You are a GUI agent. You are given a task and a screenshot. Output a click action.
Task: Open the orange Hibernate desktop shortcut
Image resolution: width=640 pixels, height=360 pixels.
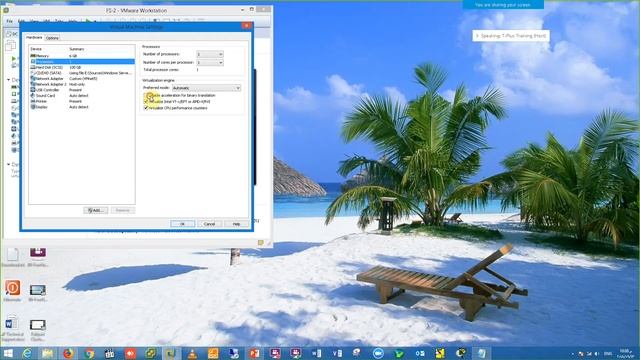pos(13,288)
